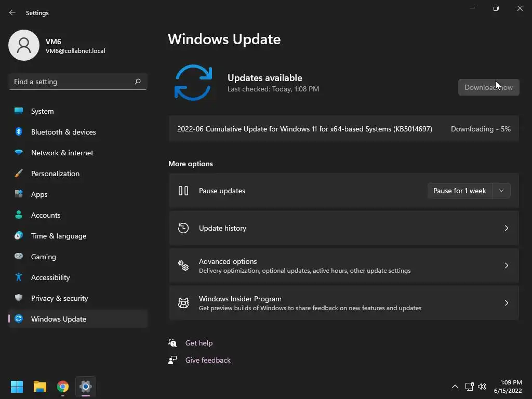
Task: Open Google Chrome from the taskbar
Action: (x=63, y=387)
